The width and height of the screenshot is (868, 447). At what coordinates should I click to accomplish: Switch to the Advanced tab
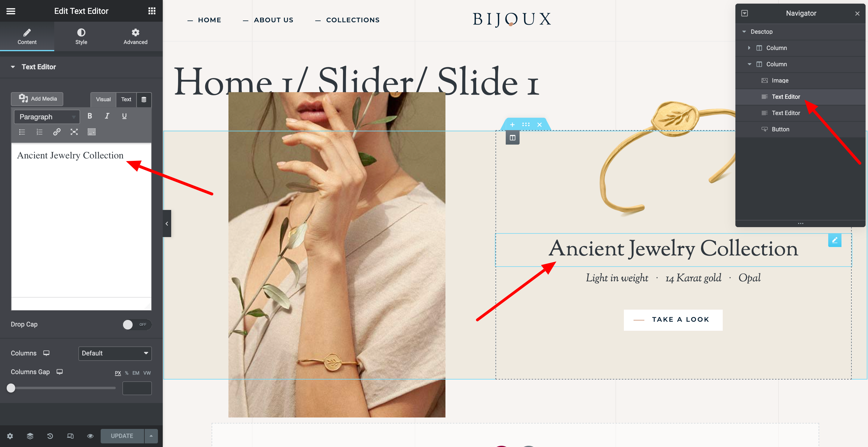135,36
